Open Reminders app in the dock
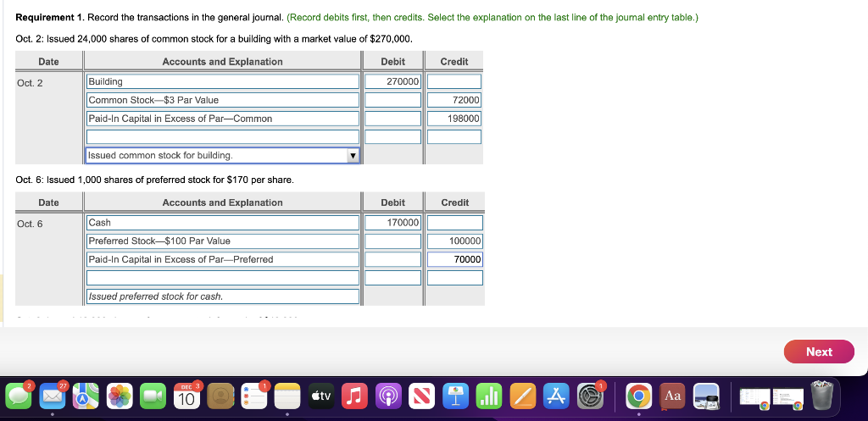 click(x=254, y=396)
